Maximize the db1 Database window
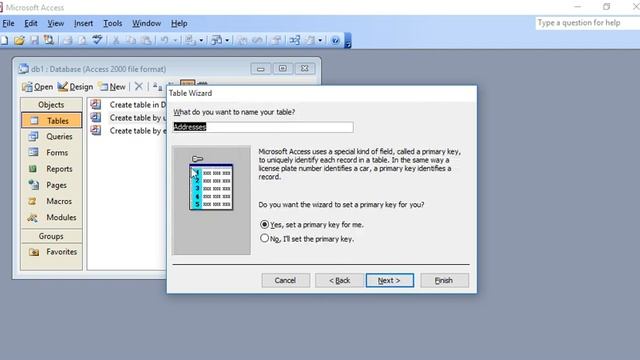Screen dimensions: 640x360 pyautogui.click(x=282, y=69)
